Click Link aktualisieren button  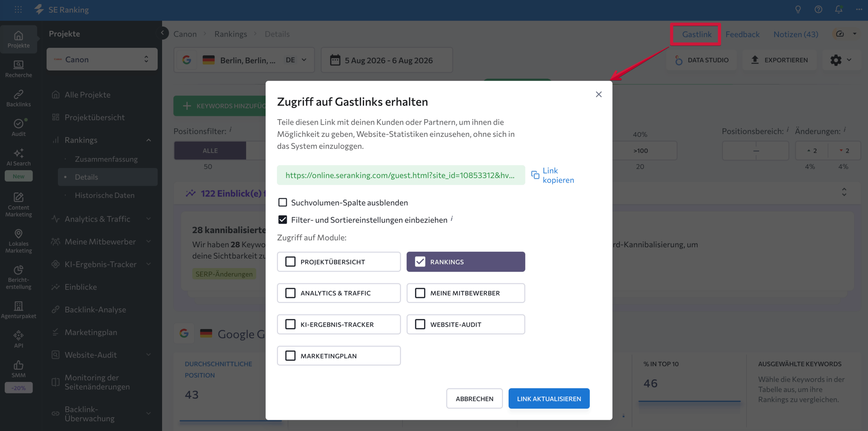(x=549, y=398)
